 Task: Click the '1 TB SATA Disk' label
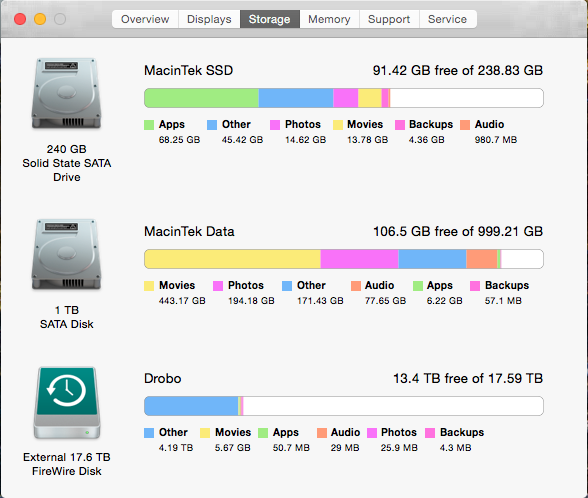pyautogui.click(x=67, y=317)
